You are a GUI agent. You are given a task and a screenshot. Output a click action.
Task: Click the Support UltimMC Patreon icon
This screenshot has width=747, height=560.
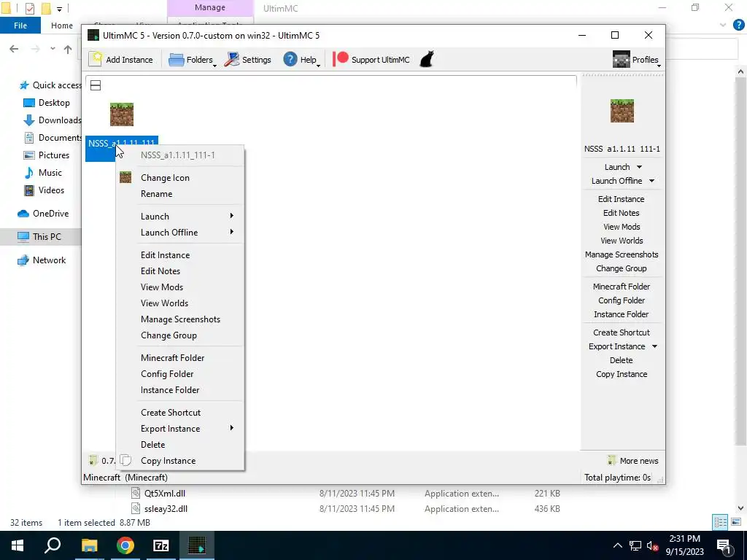point(340,59)
